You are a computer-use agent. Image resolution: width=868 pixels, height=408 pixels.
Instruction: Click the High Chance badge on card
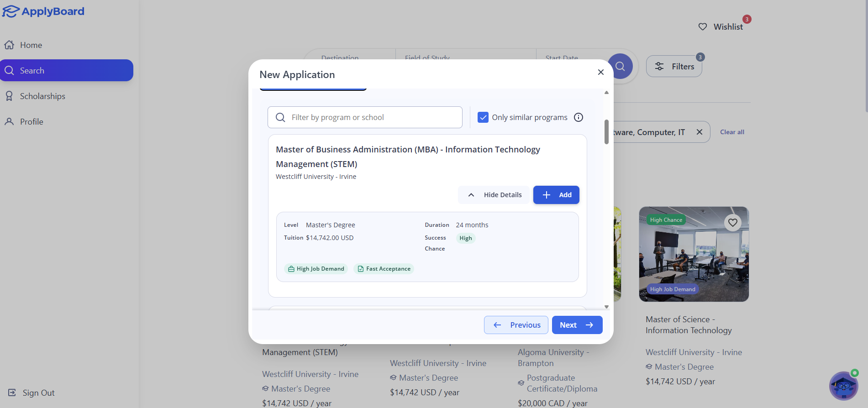pyautogui.click(x=666, y=220)
